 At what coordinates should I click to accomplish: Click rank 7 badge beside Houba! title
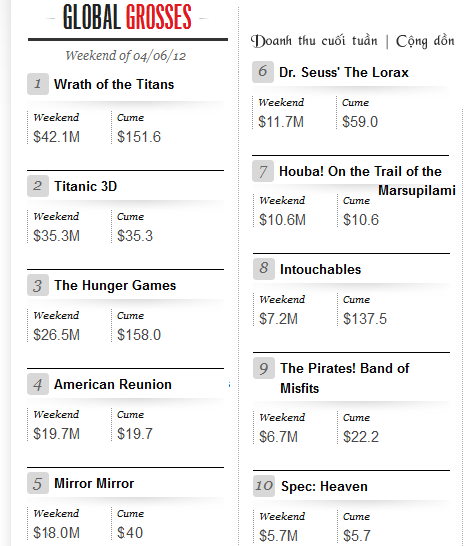[263, 171]
